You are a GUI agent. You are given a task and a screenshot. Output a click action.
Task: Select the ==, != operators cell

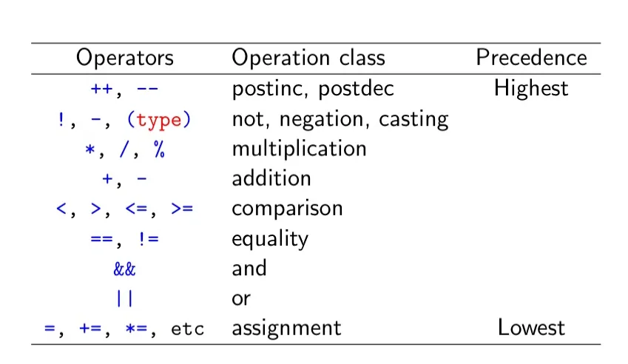(124, 239)
